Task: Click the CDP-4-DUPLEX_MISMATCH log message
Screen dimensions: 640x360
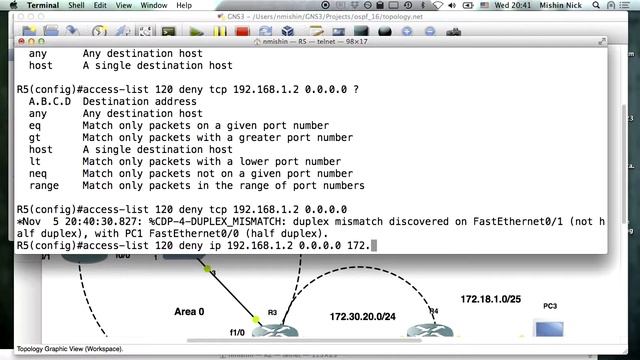Action: coord(310,227)
